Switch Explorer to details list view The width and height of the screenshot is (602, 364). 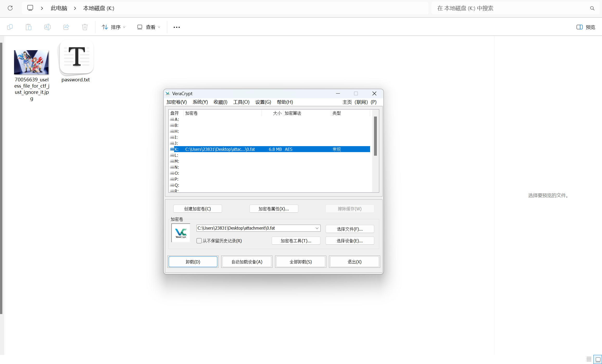click(x=589, y=359)
